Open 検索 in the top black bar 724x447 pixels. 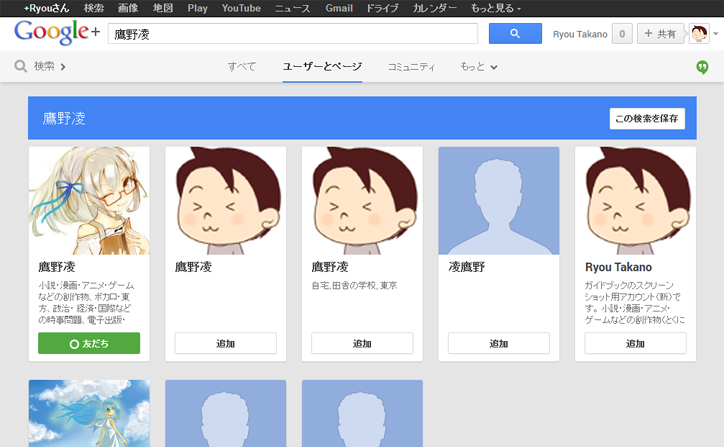coord(94,8)
